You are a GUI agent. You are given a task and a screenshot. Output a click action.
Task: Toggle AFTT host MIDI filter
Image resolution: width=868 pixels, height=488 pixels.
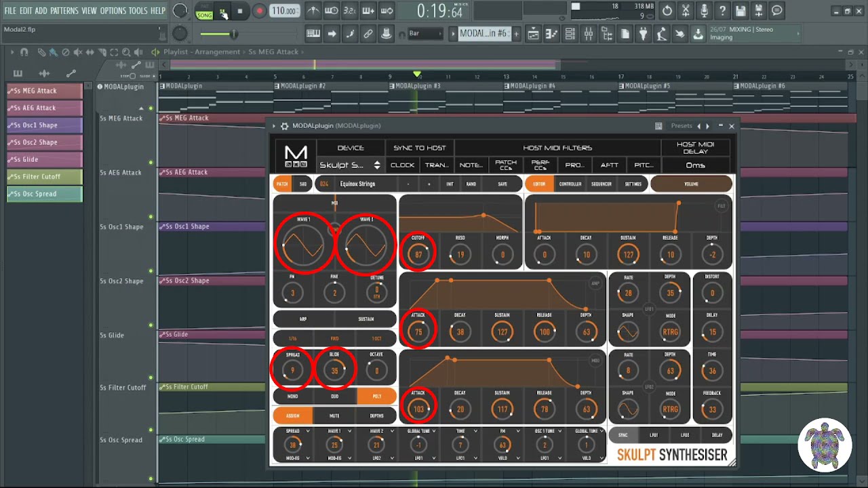click(609, 165)
